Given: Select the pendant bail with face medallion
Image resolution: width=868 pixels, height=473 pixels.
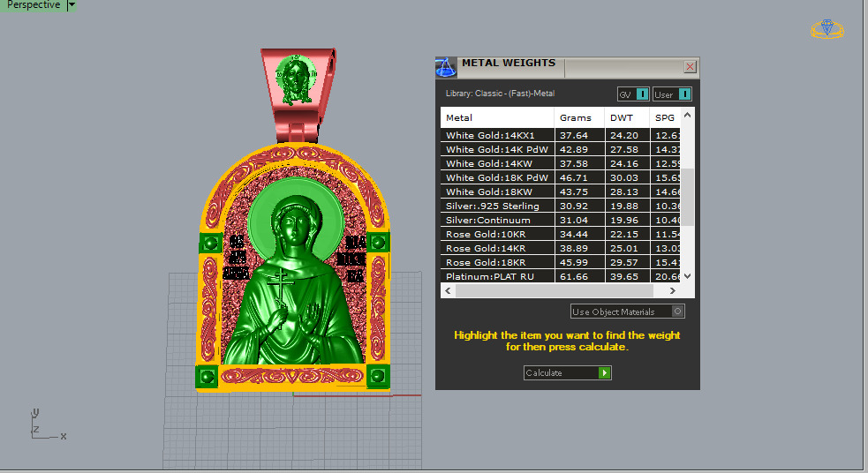Looking at the screenshot, I should click(x=298, y=95).
